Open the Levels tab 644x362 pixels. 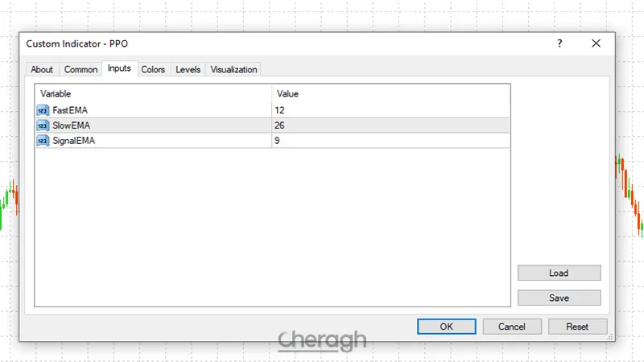point(188,70)
